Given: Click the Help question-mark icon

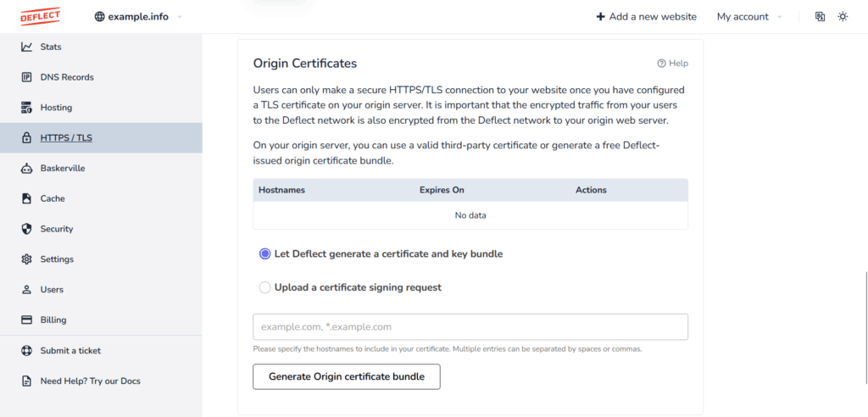Looking at the screenshot, I should coord(661,63).
